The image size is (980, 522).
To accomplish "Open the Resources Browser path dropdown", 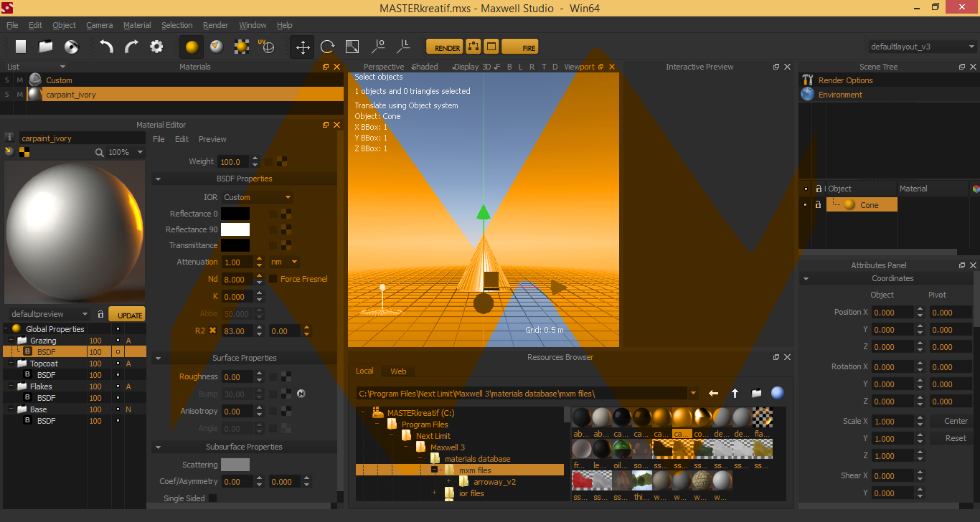I will [693, 393].
